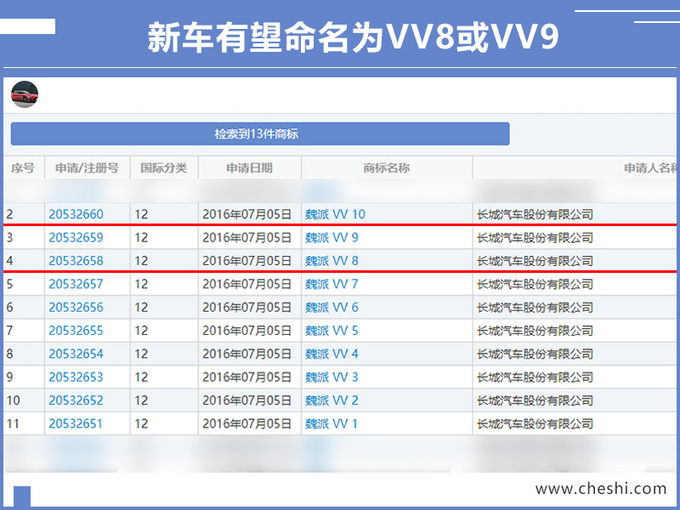Open the 魏派 VV 2 trademark link
This screenshot has height=510, width=680.
(x=332, y=400)
